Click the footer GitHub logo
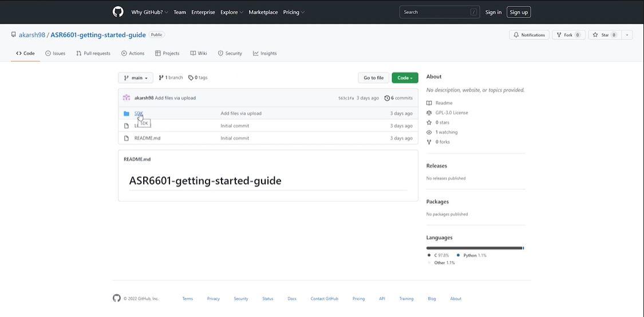This screenshot has width=644, height=317. coord(117,298)
